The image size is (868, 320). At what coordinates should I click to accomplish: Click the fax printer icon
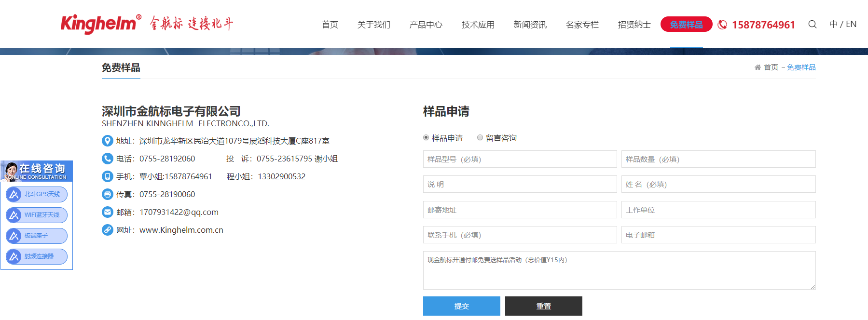click(x=107, y=194)
